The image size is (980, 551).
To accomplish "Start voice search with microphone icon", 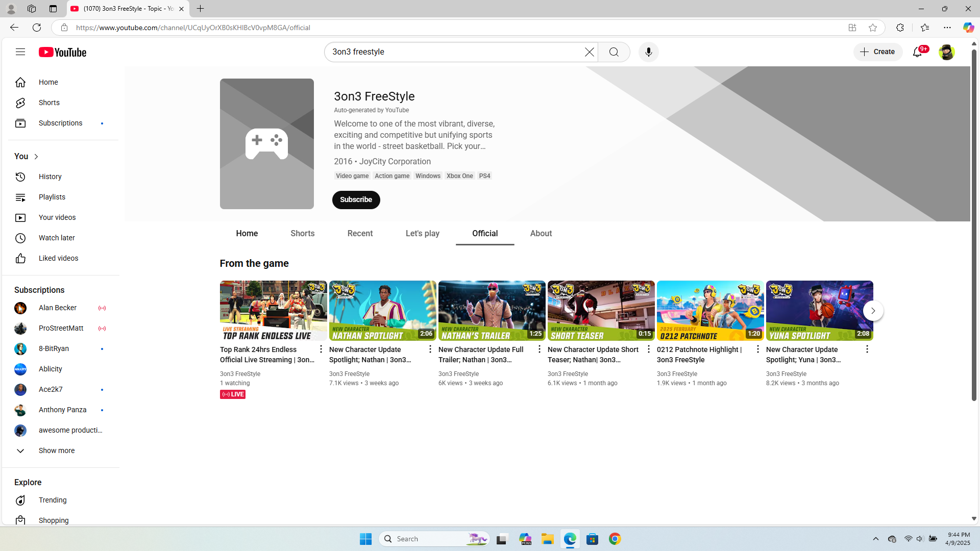I will [x=649, y=52].
